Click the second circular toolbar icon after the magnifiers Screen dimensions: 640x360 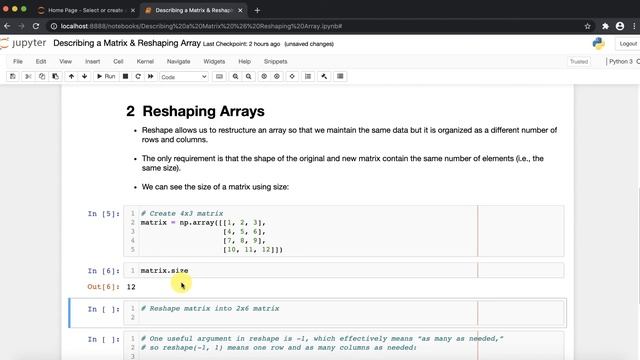[277, 76]
